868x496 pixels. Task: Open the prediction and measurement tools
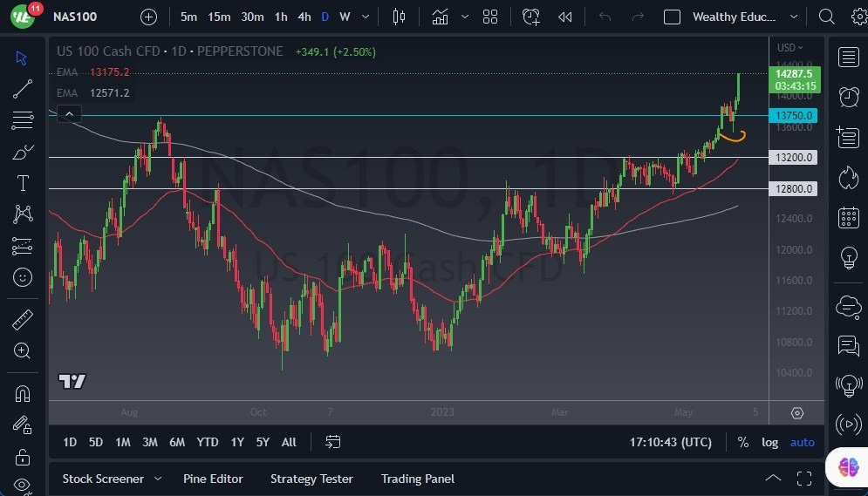pyautogui.click(x=22, y=246)
